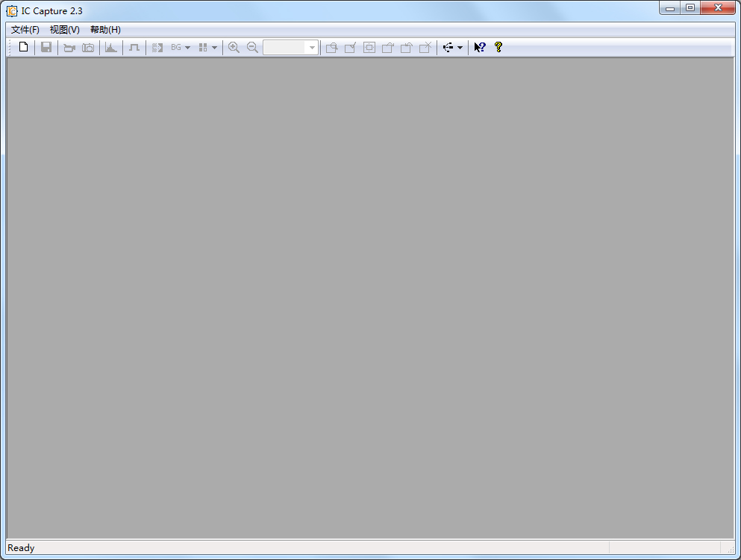Image resolution: width=741 pixels, height=560 pixels.
Task: Click the yellow question mark help icon
Action: tap(498, 47)
